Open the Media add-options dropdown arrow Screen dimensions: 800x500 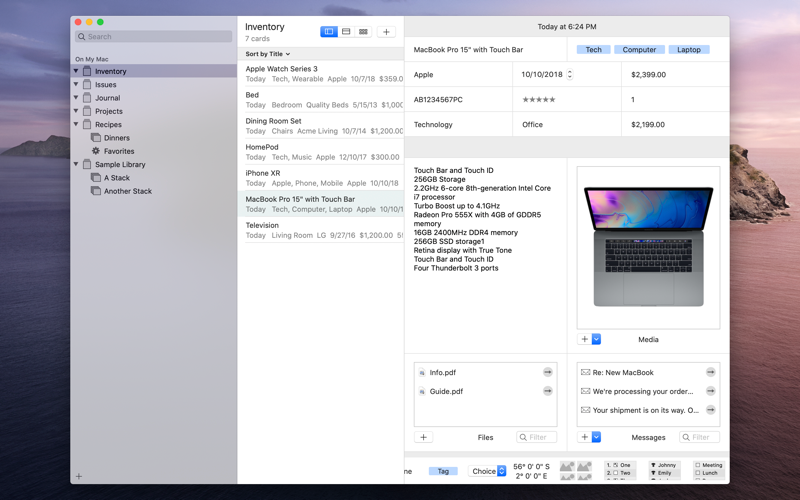(596, 339)
